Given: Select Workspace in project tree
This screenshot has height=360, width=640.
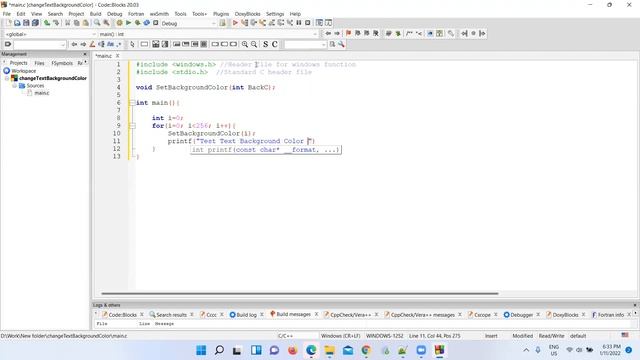Looking at the screenshot, I should tap(23, 71).
